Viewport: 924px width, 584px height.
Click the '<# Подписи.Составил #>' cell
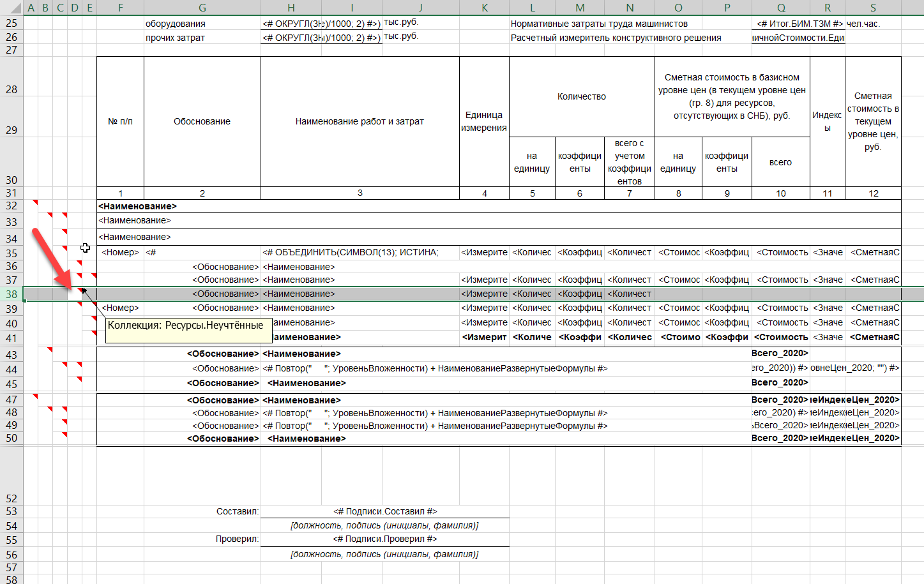(385, 511)
